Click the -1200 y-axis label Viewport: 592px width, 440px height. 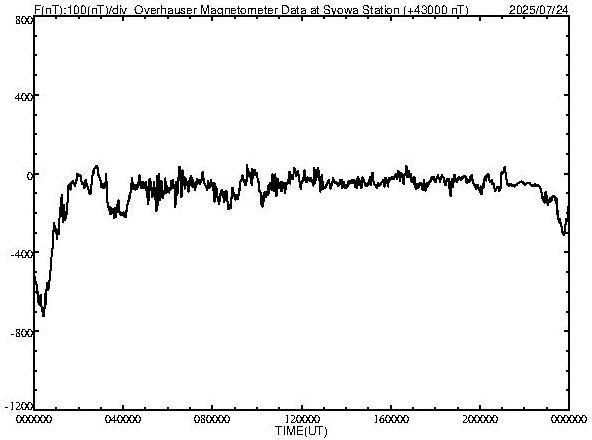(19, 406)
